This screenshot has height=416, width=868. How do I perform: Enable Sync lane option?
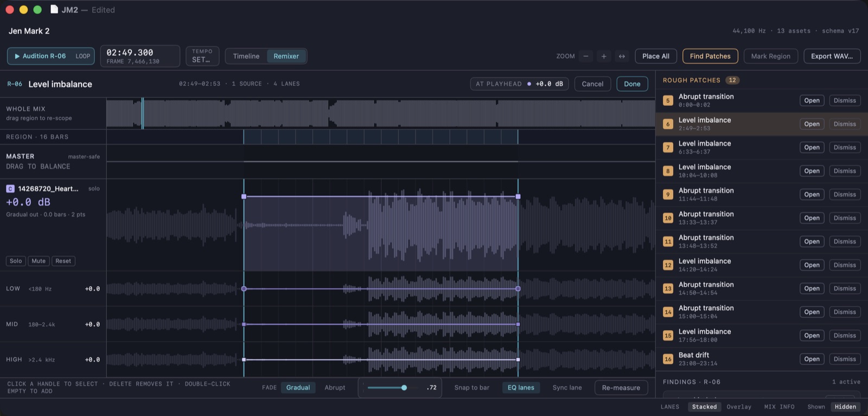tap(567, 387)
